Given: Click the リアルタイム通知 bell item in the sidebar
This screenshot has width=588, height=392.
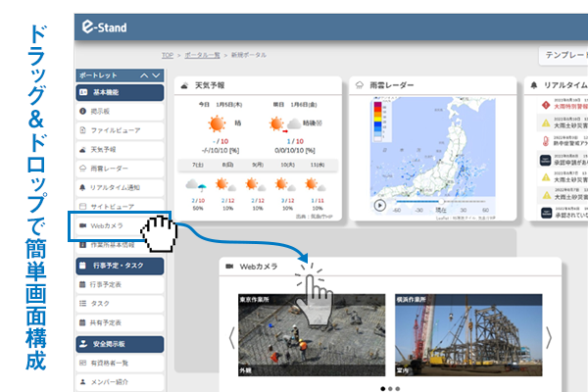Looking at the screenshot, I should pos(119,186).
